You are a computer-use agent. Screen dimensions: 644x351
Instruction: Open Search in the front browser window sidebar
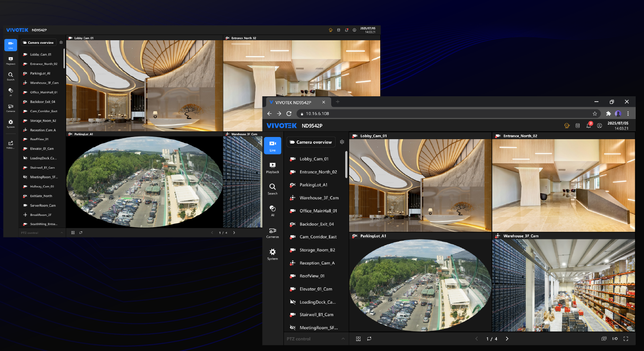(272, 189)
